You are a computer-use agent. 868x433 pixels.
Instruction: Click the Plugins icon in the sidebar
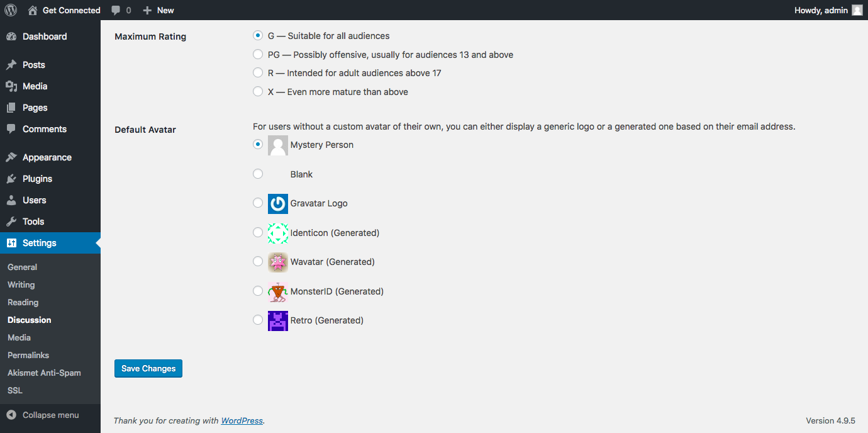click(x=10, y=178)
